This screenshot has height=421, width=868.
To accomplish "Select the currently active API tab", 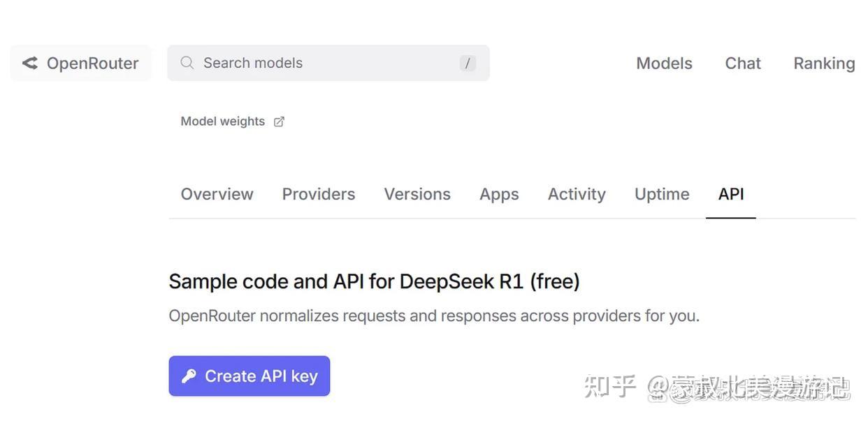I will click(x=730, y=193).
